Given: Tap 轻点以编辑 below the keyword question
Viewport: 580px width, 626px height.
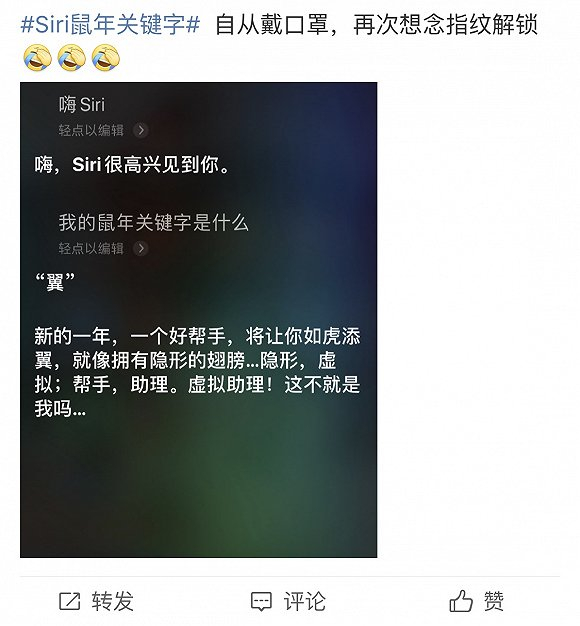Looking at the screenshot, I should point(91,248).
